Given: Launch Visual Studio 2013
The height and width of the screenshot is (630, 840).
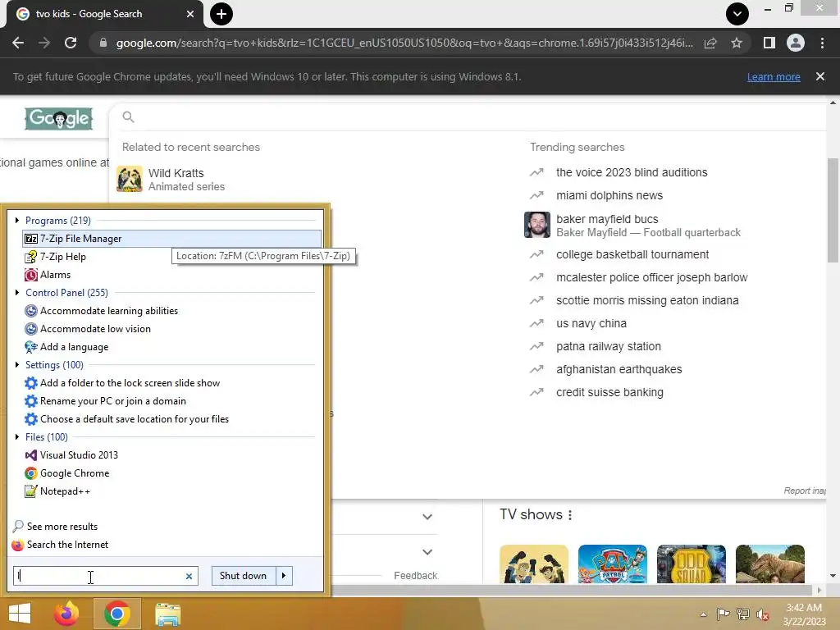Looking at the screenshot, I should [79, 455].
